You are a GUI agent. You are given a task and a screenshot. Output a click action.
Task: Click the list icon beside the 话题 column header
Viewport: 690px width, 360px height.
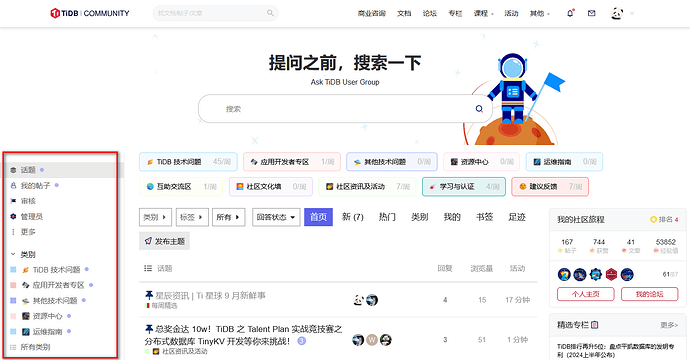coord(148,268)
